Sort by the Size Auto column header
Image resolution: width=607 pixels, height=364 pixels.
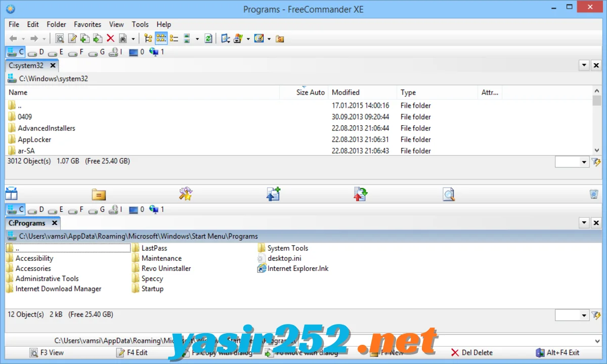coord(304,93)
